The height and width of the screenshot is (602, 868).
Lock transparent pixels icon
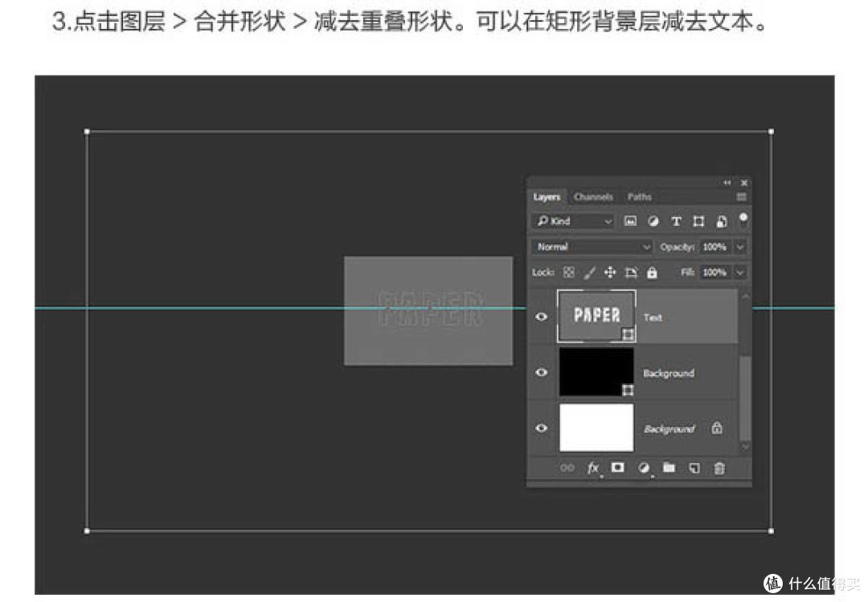click(x=568, y=272)
